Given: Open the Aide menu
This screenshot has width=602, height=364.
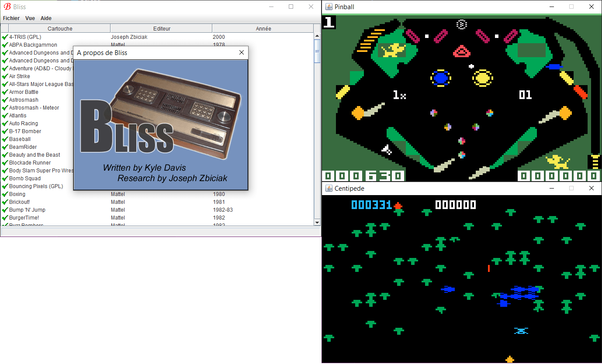Looking at the screenshot, I should [46, 18].
